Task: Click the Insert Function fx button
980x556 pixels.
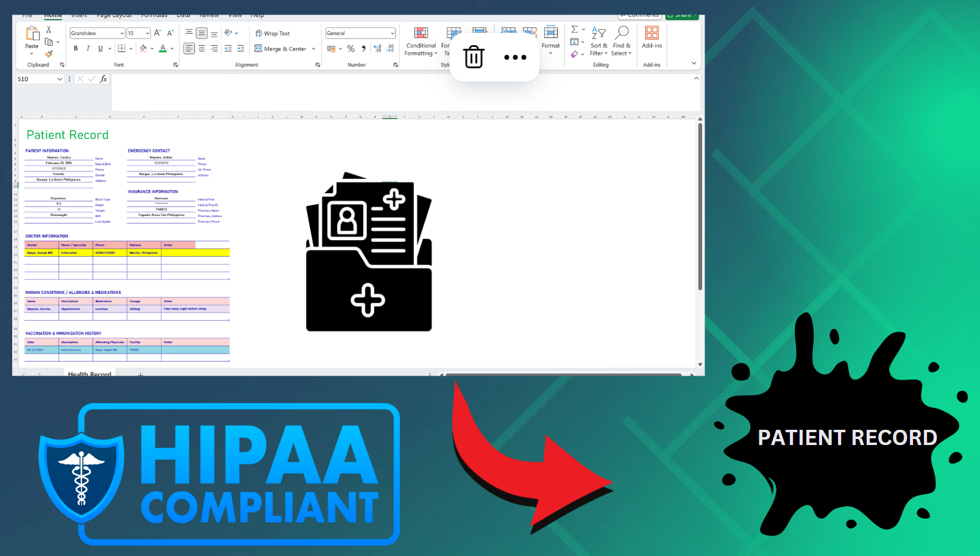Action: pos(104,79)
